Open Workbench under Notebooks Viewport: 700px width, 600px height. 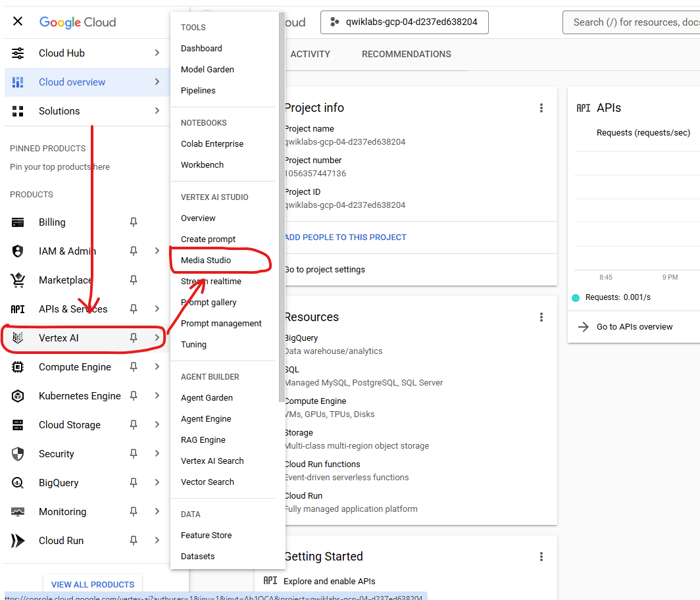point(202,165)
